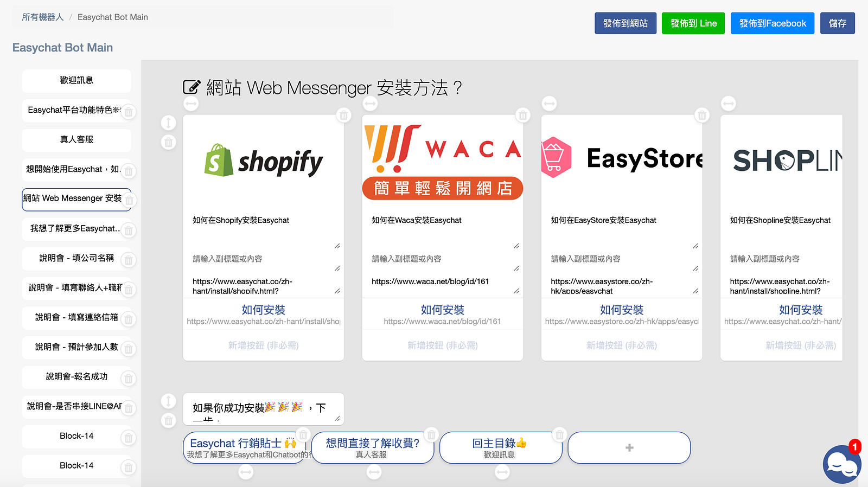Click the edit title pencil icon

point(192,87)
